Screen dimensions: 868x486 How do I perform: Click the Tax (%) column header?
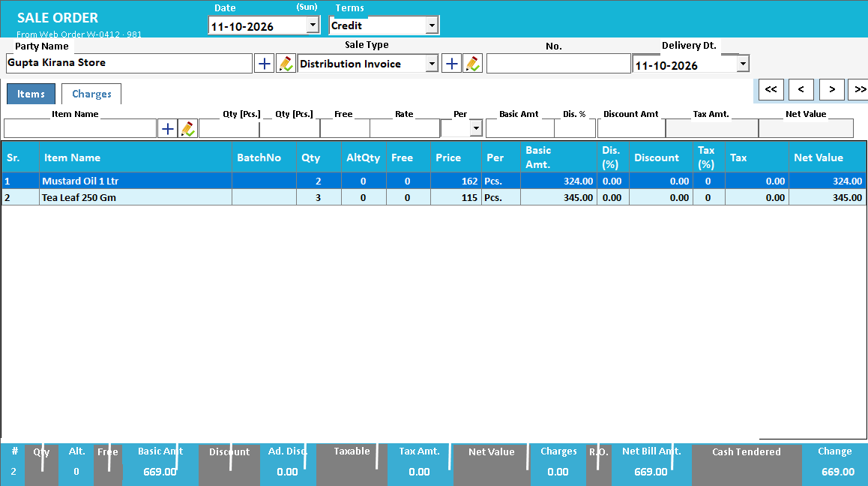(708, 157)
